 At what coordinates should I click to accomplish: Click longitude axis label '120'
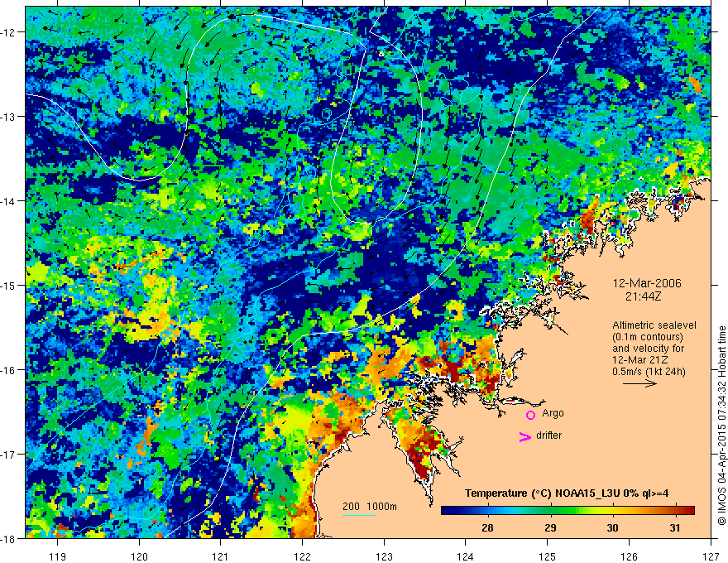point(139,556)
